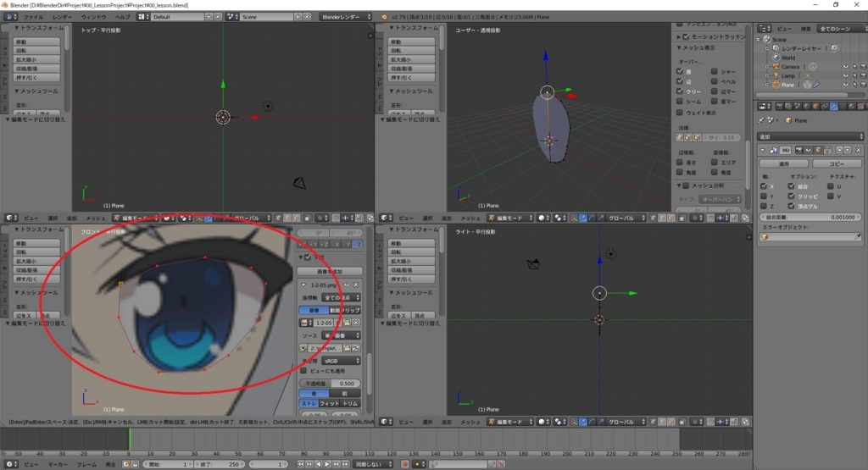This screenshot has width=868, height=470.
Task: Adjust the 不透明度 0.500 slider
Action: [330, 383]
